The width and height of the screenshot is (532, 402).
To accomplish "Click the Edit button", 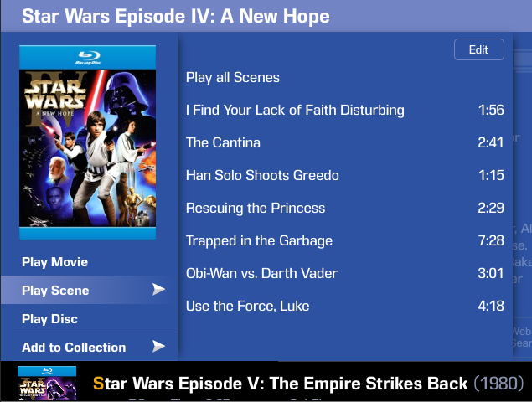I will click(479, 49).
